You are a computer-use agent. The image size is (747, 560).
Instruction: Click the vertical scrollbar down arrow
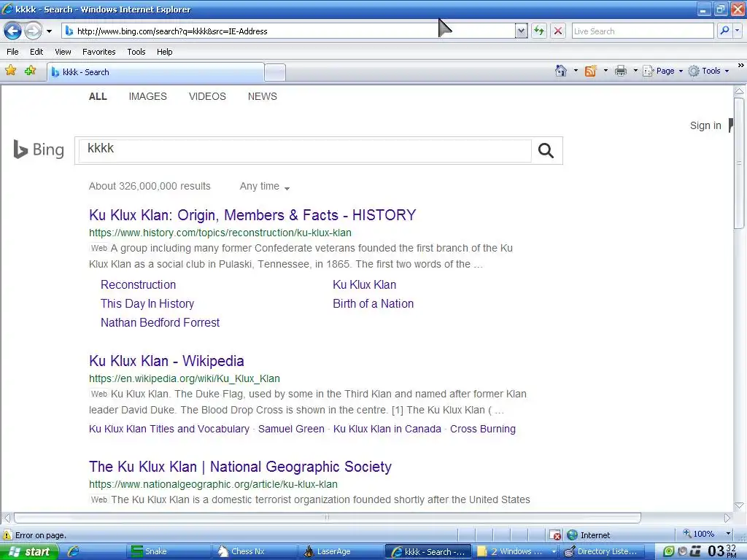[x=739, y=506]
